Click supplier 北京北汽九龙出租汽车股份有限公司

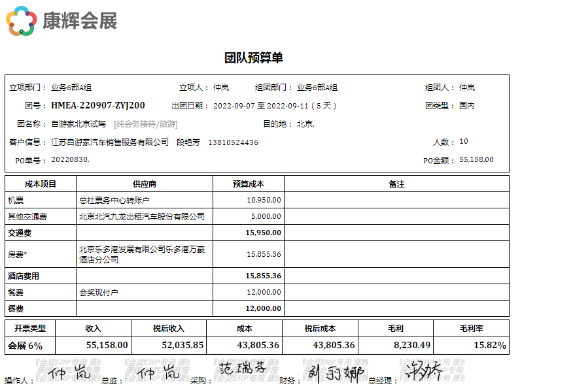142,216
